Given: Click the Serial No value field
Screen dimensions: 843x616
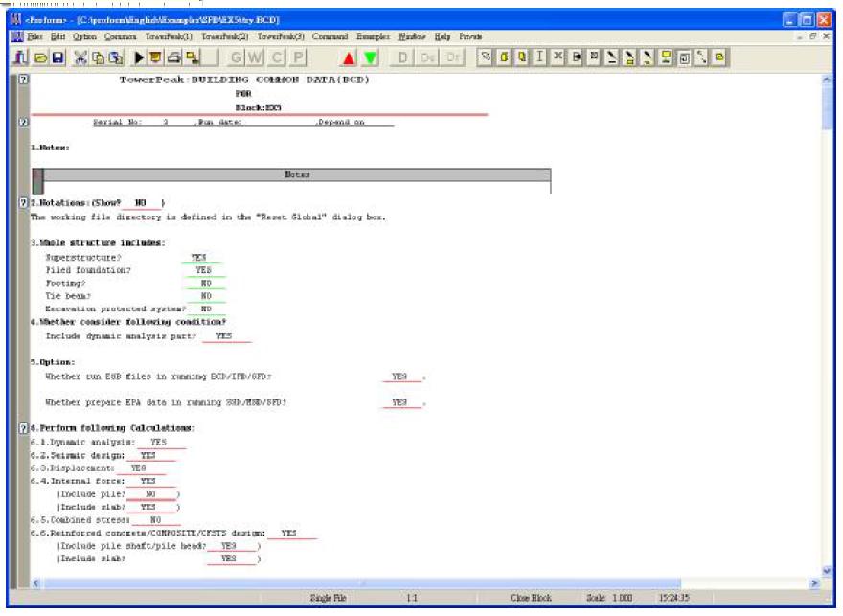Looking at the screenshot, I should [x=166, y=123].
